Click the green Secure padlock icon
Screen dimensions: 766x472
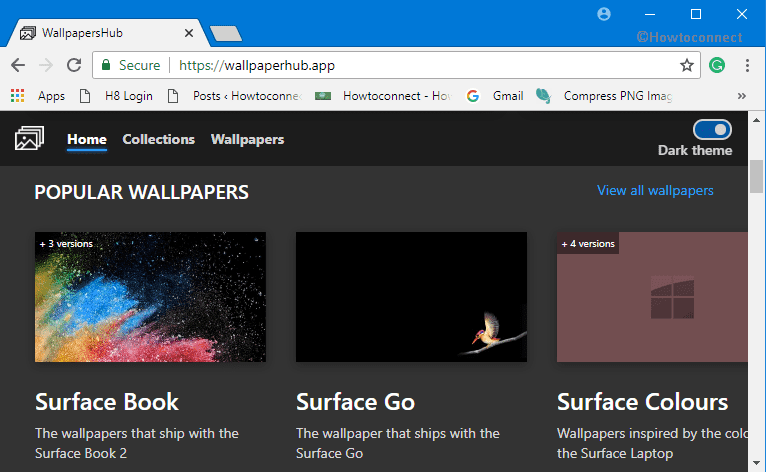click(106, 64)
